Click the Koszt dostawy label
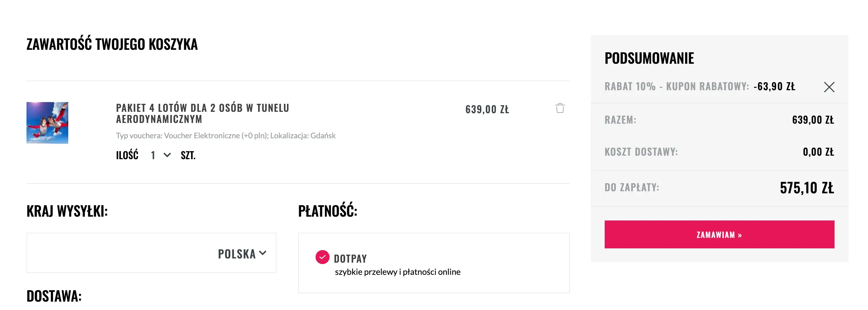 (x=641, y=152)
